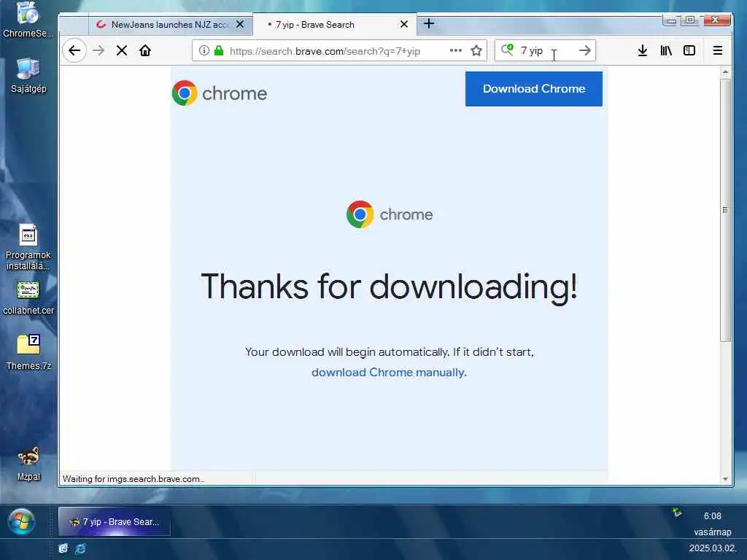This screenshot has width=747, height=560.
Task: Click the vertical scrollbar thumb
Action: click(x=725, y=210)
